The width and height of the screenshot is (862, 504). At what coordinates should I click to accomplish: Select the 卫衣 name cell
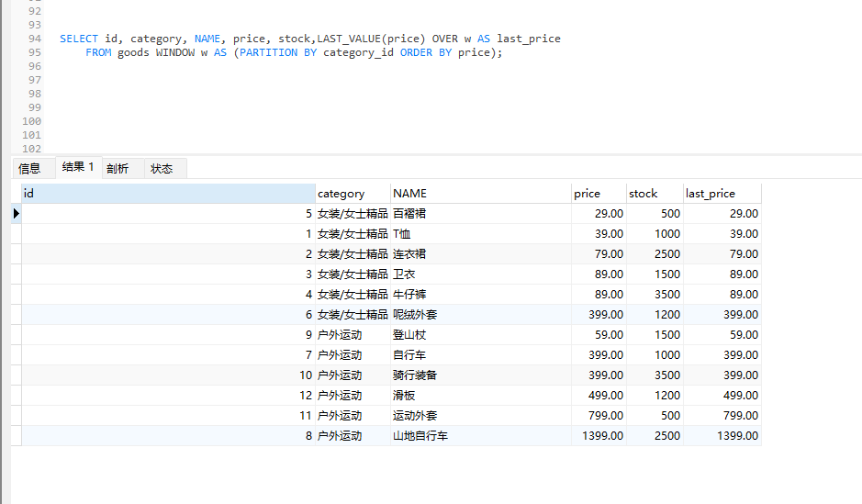[x=481, y=274]
